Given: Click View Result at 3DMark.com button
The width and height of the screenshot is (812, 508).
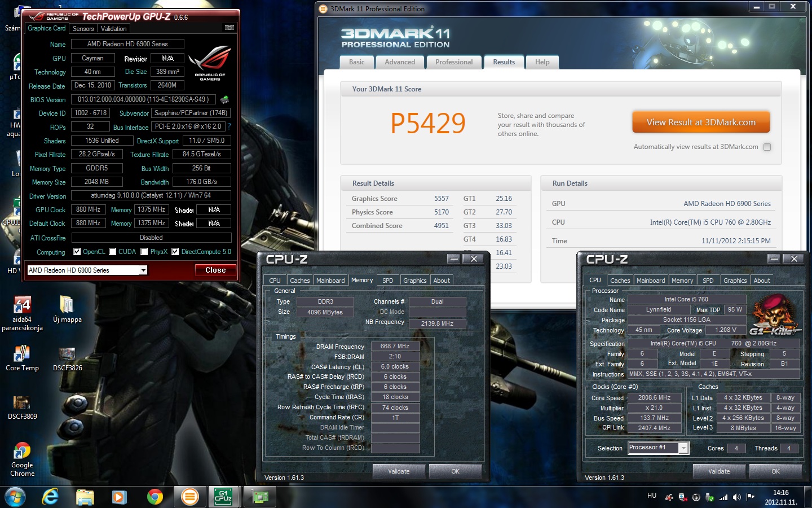Looking at the screenshot, I should [701, 122].
